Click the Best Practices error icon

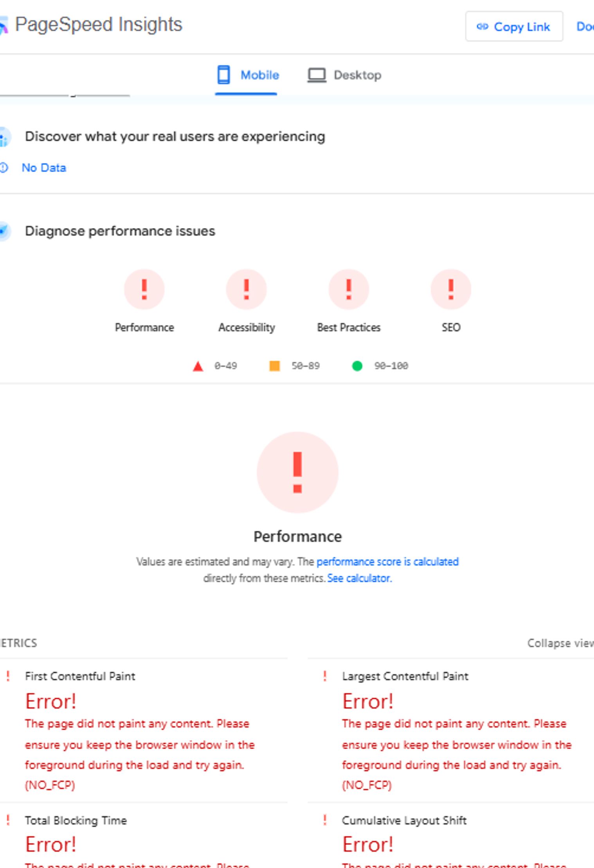pyautogui.click(x=348, y=289)
